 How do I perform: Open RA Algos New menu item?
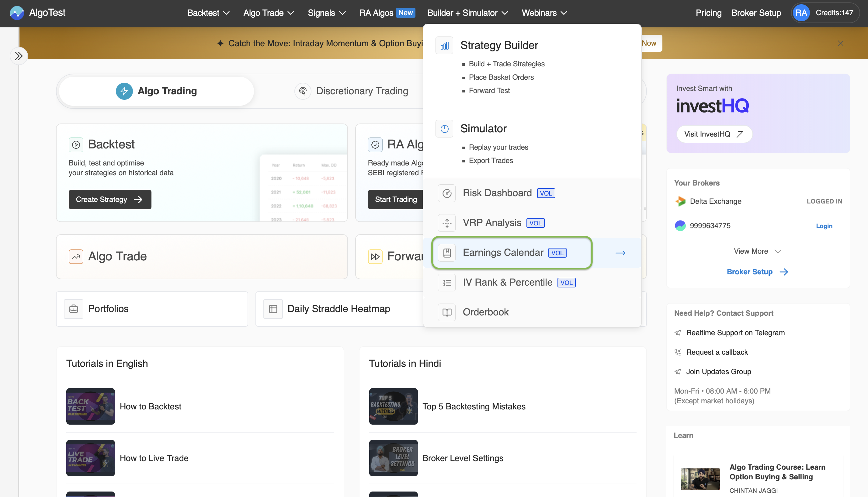click(x=387, y=13)
